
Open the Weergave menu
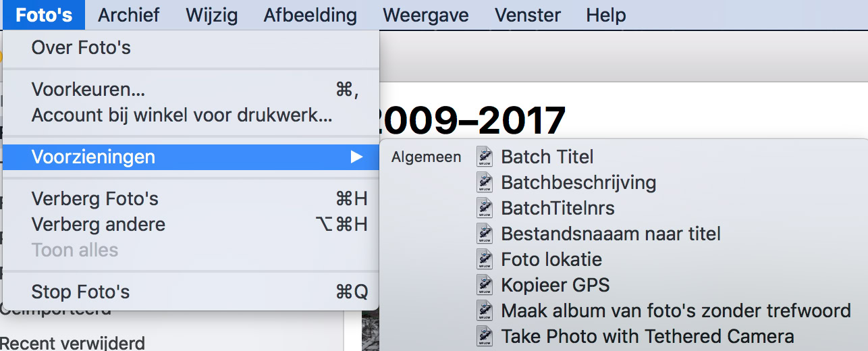coord(425,15)
